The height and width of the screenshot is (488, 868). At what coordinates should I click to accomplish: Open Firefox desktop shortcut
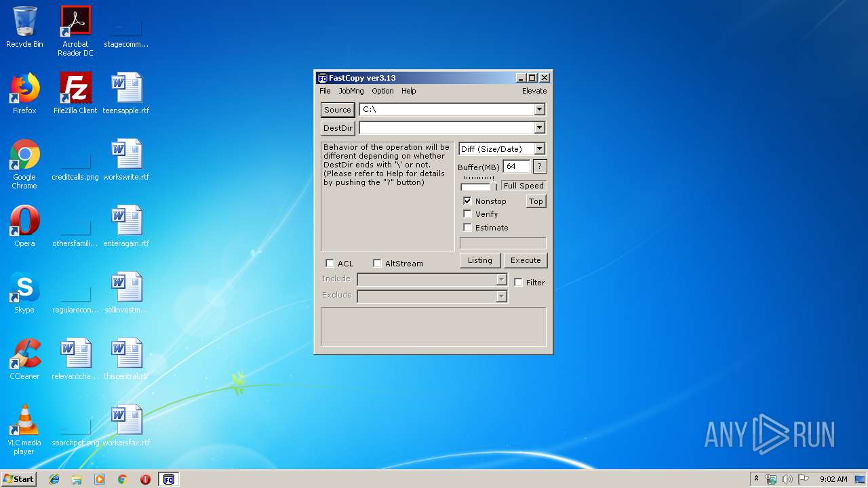[24, 94]
